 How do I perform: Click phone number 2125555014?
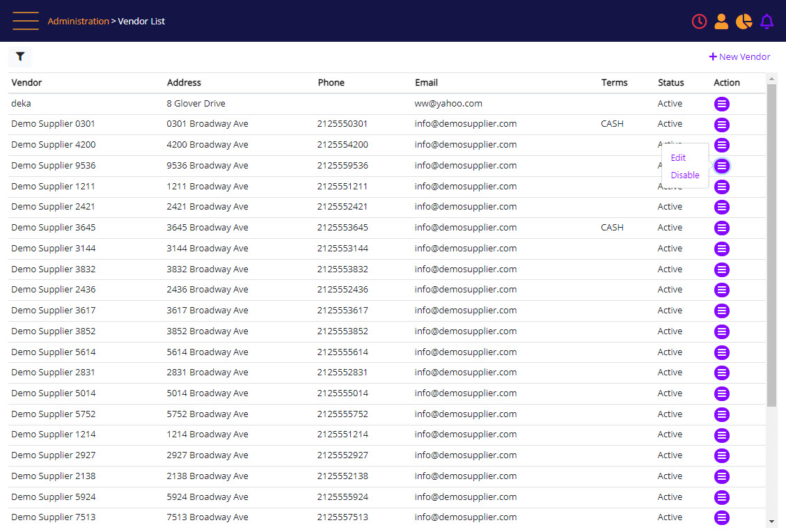click(x=343, y=393)
